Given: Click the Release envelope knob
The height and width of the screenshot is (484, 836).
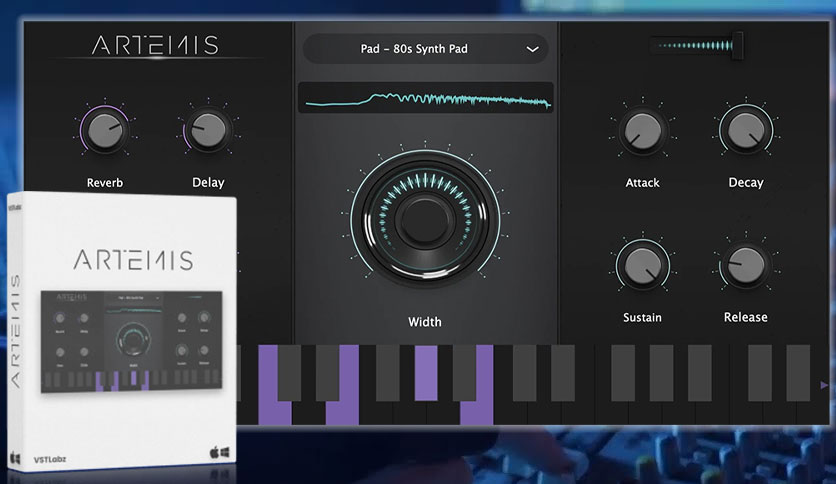Looking at the screenshot, I should [x=745, y=265].
